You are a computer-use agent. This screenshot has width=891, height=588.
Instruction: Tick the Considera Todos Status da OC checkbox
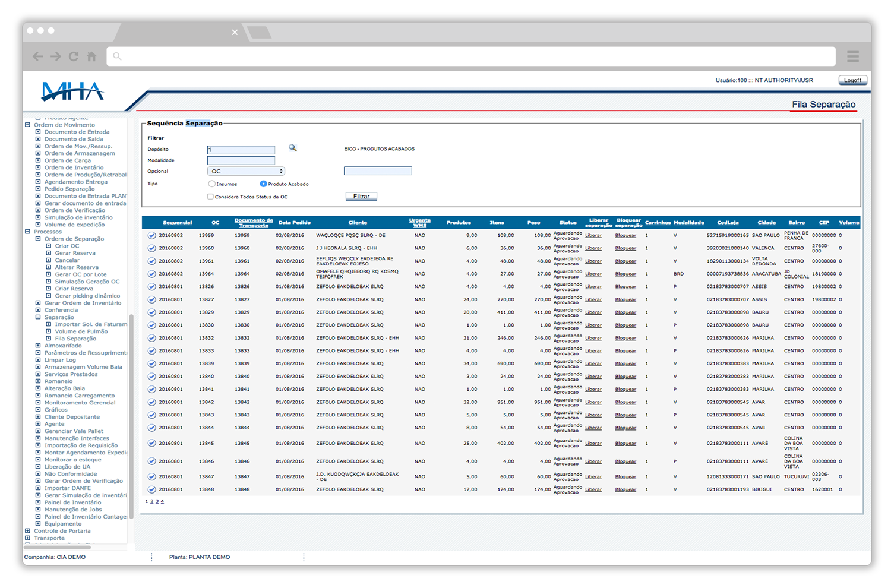pyautogui.click(x=210, y=197)
